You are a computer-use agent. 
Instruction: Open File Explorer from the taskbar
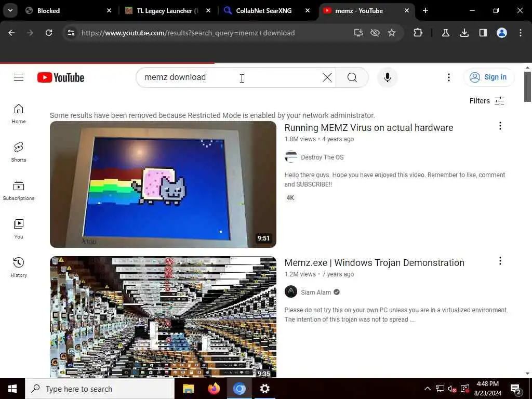(x=188, y=389)
